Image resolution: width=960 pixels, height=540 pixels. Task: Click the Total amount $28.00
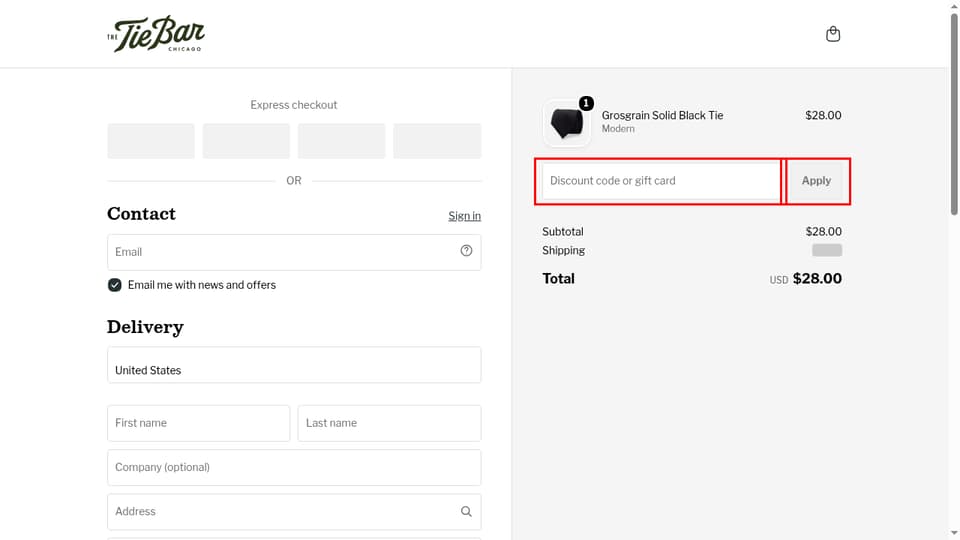click(817, 279)
